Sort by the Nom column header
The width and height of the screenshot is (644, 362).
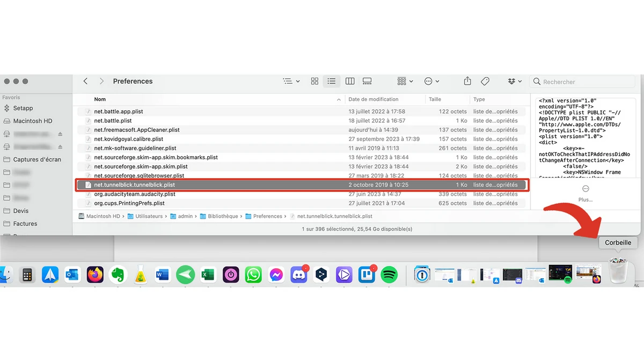(x=100, y=99)
